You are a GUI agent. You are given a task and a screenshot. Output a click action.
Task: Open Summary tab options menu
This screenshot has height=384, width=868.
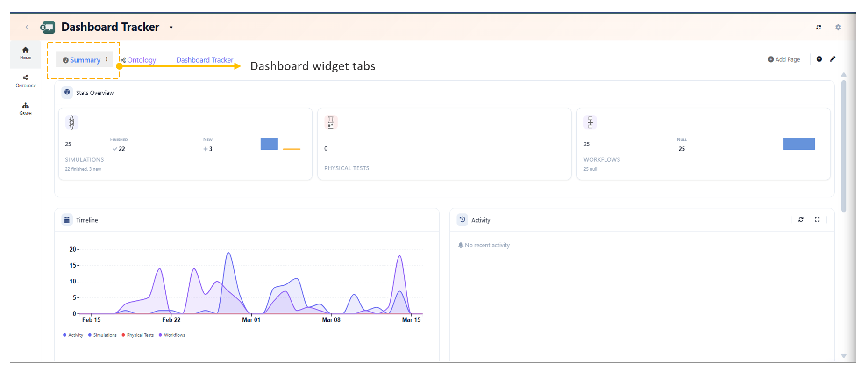coord(107,59)
